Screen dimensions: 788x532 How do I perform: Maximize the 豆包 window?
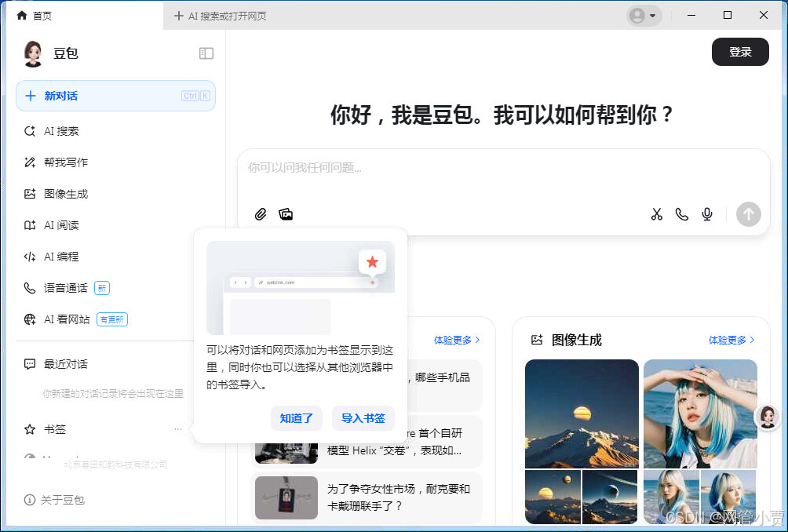pyautogui.click(x=728, y=16)
